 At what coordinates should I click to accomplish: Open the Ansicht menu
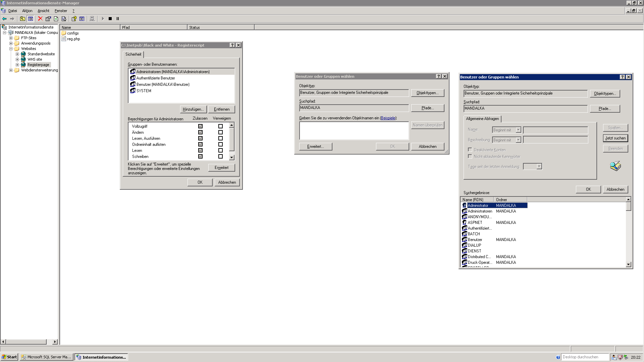click(x=43, y=11)
